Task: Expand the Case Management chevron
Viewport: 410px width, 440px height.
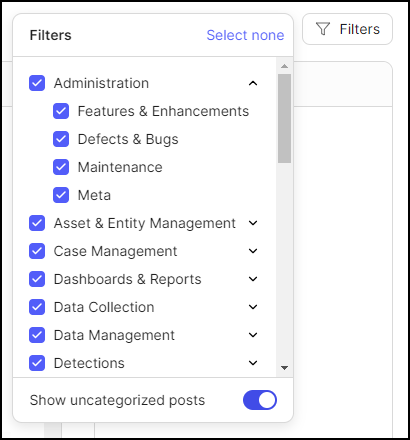Action: 253,251
